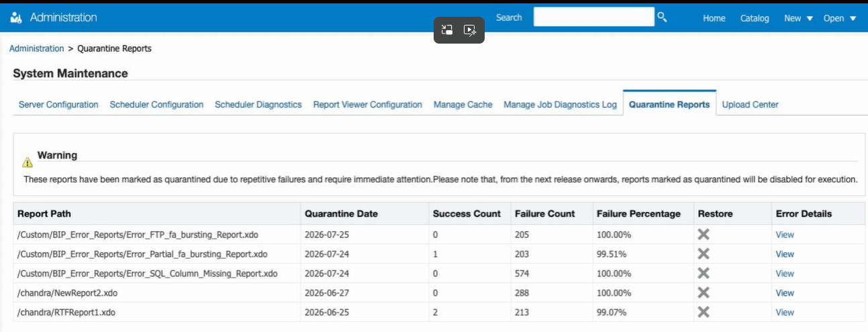Select the Error_SQL_Column_Missing_Report.xdo path cell
The height and width of the screenshot is (332, 868).
click(156, 274)
